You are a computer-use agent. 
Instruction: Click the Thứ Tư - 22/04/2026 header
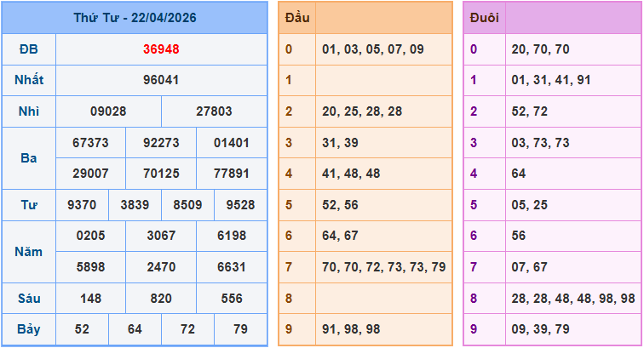click(135, 18)
